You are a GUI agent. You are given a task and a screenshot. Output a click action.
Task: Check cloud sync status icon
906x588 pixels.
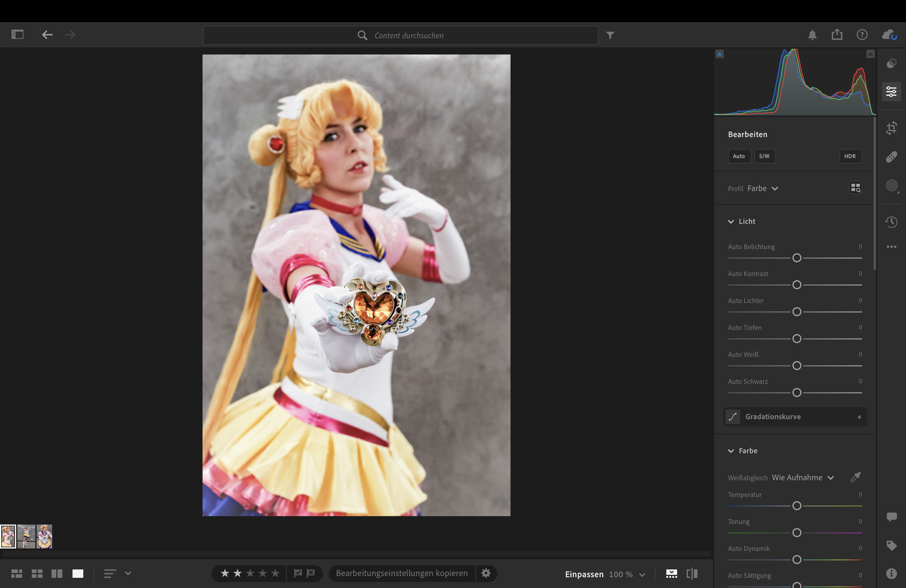coord(890,35)
